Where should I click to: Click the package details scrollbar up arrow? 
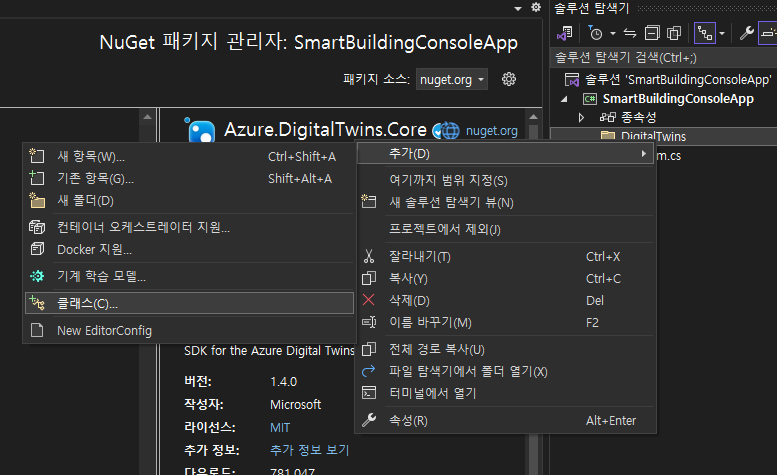[533, 117]
